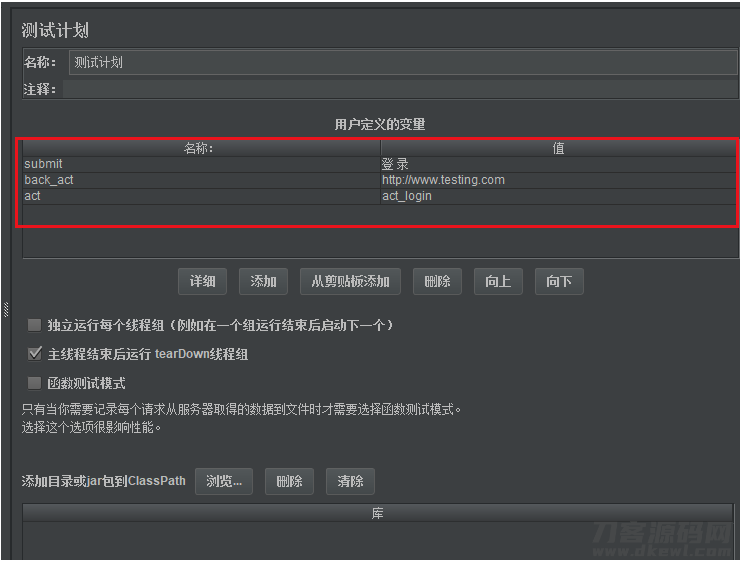Click the 注释 comment field
This screenshot has width=741, height=562.
[400, 89]
